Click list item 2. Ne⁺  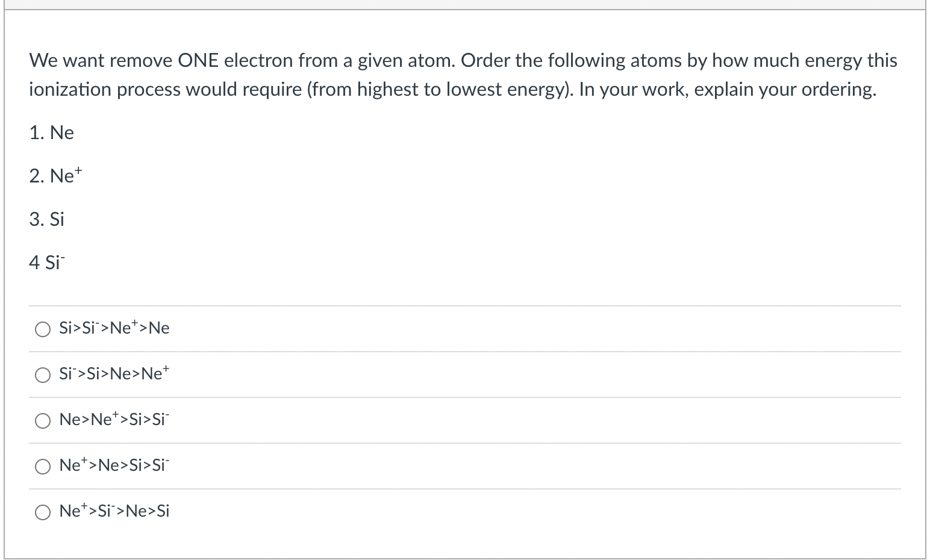coord(55,175)
